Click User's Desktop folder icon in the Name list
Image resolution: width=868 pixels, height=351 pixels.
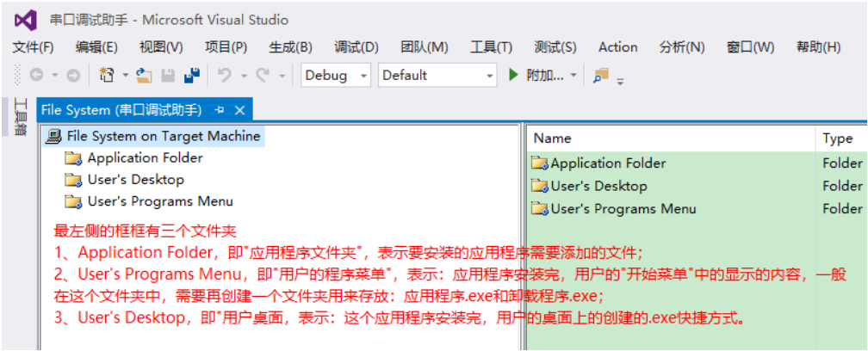(x=539, y=186)
